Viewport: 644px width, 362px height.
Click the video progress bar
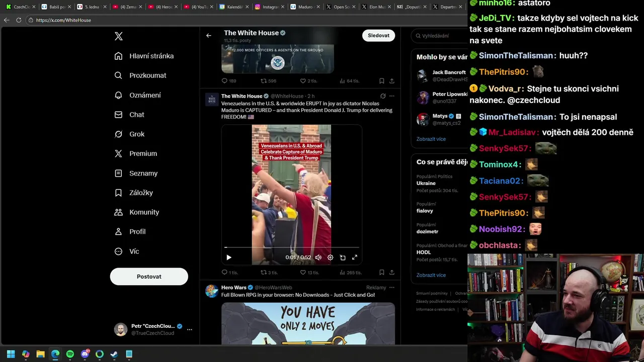tap(291, 247)
